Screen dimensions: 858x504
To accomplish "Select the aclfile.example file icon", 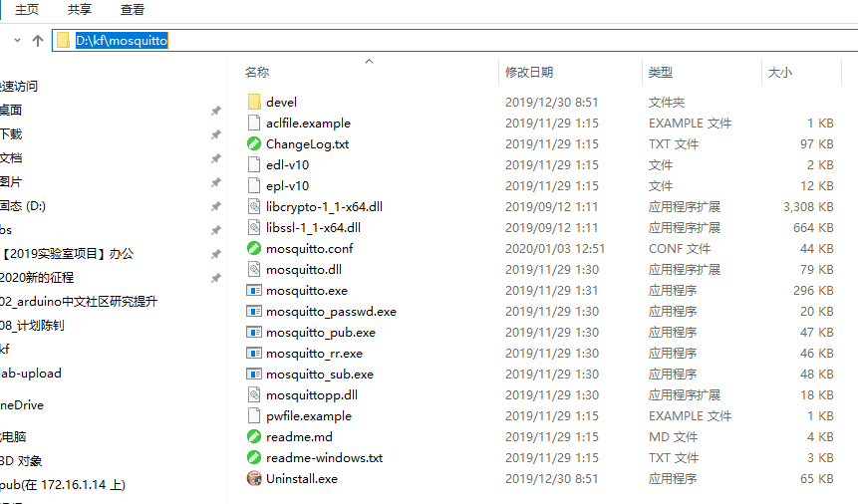I will [x=254, y=124].
